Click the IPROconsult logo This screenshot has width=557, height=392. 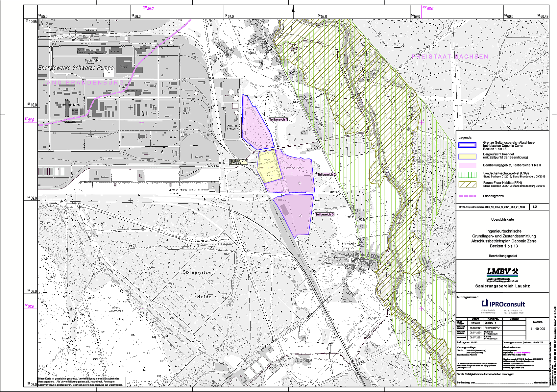point(503,304)
